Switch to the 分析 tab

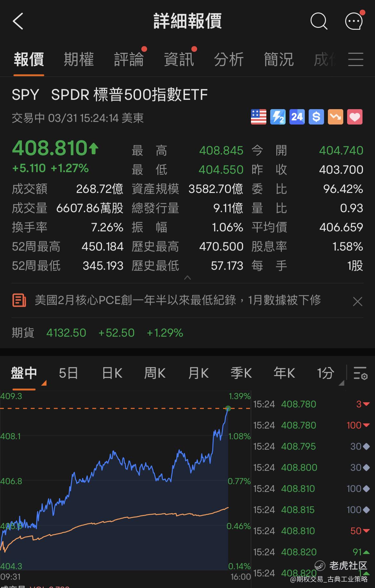click(229, 60)
